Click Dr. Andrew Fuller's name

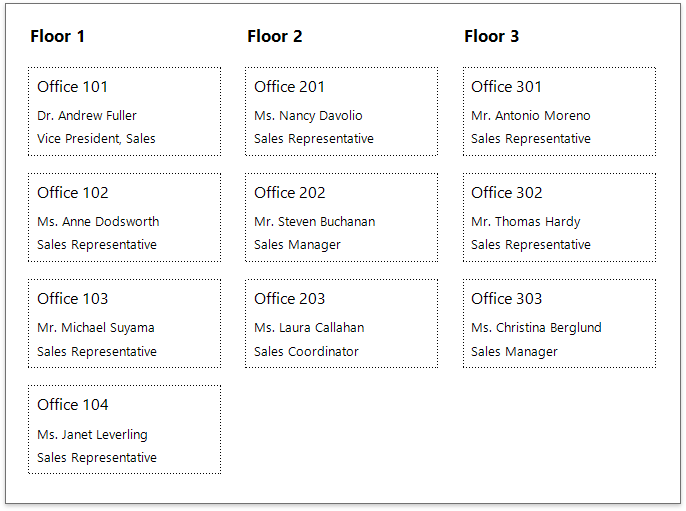pyautogui.click(x=87, y=116)
